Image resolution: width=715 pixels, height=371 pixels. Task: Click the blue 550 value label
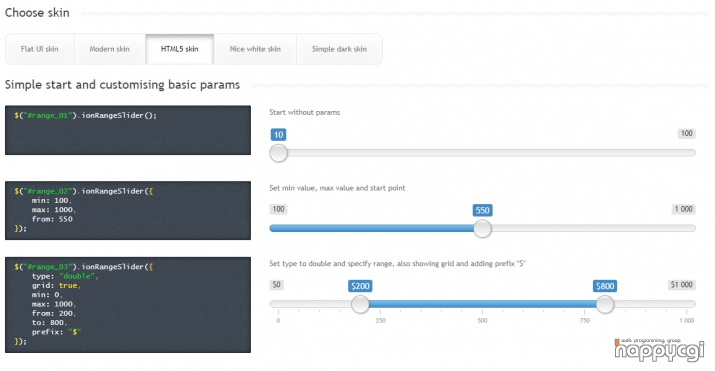tap(482, 210)
